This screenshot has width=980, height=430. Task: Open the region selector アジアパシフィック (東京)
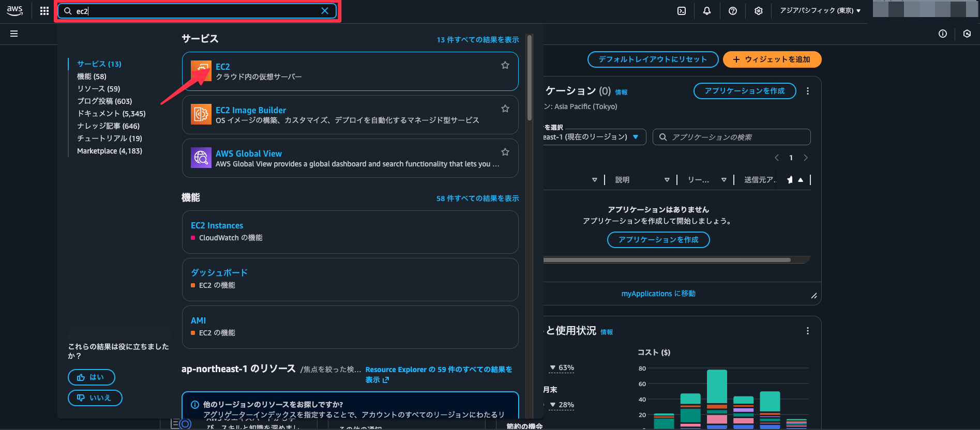pos(820,10)
